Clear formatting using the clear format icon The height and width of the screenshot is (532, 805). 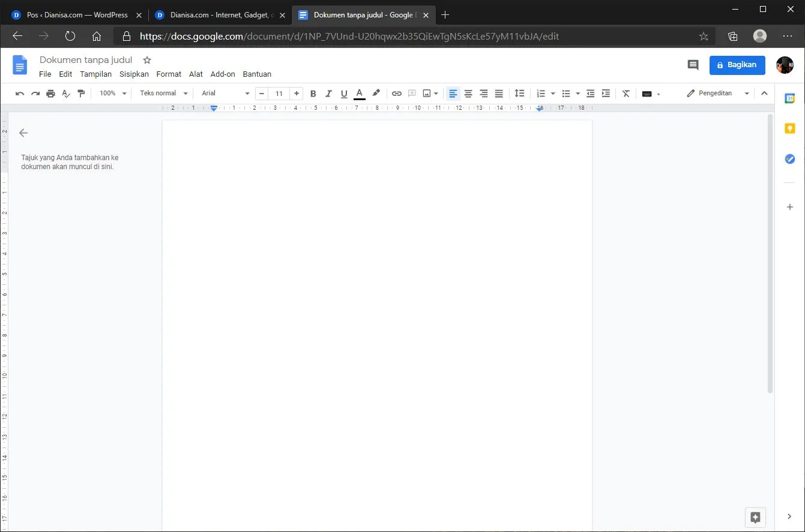(626, 94)
